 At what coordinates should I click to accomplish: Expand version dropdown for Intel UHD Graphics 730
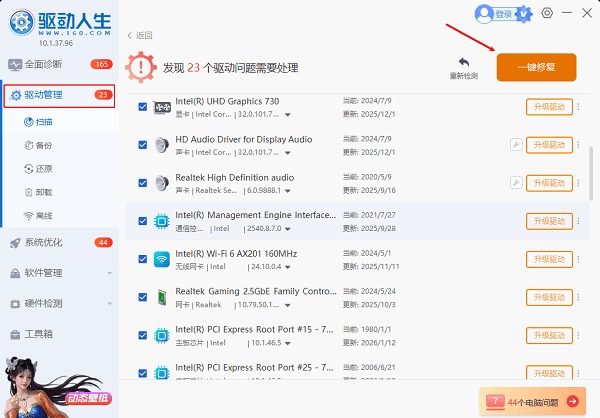pyautogui.click(x=289, y=117)
